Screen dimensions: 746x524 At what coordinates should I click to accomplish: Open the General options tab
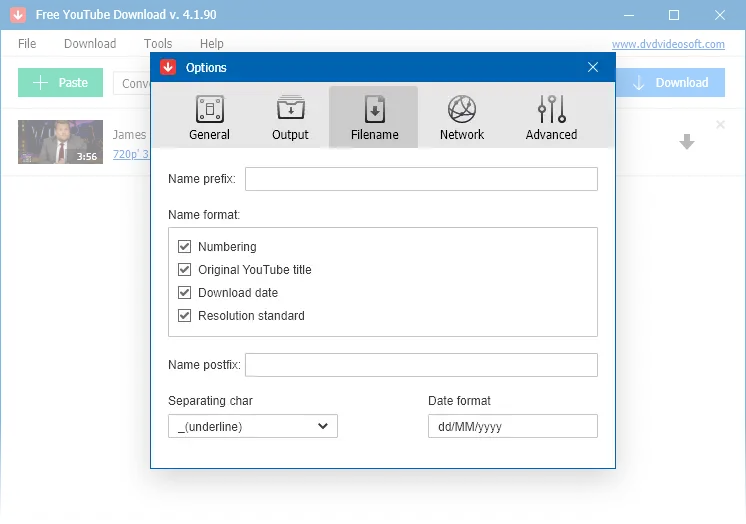209,117
